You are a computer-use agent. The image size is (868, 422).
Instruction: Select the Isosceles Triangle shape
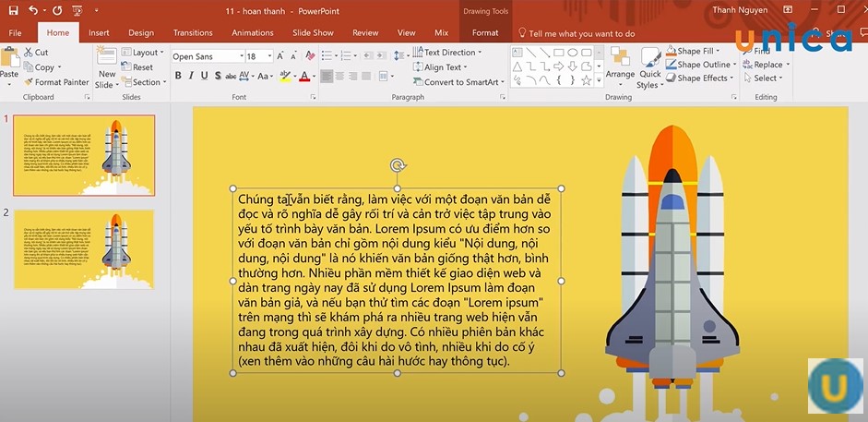(517, 66)
